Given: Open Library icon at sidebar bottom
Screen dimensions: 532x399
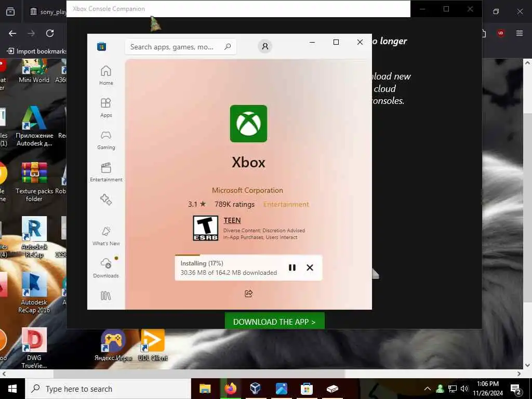Looking at the screenshot, I should pyautogui.click(x=106, y=296).
